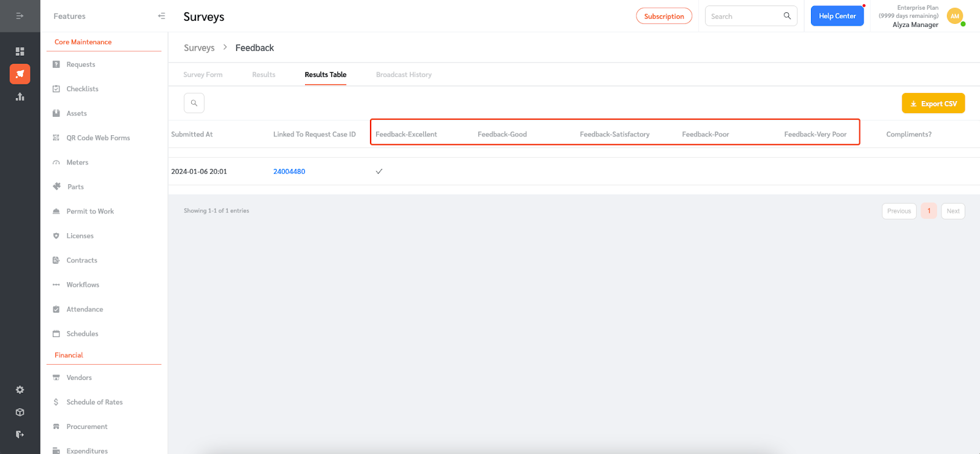The width and height of the screenshot is (980, 454).
Task: Click the cube icon in left rail
Action: coord(20,412)
